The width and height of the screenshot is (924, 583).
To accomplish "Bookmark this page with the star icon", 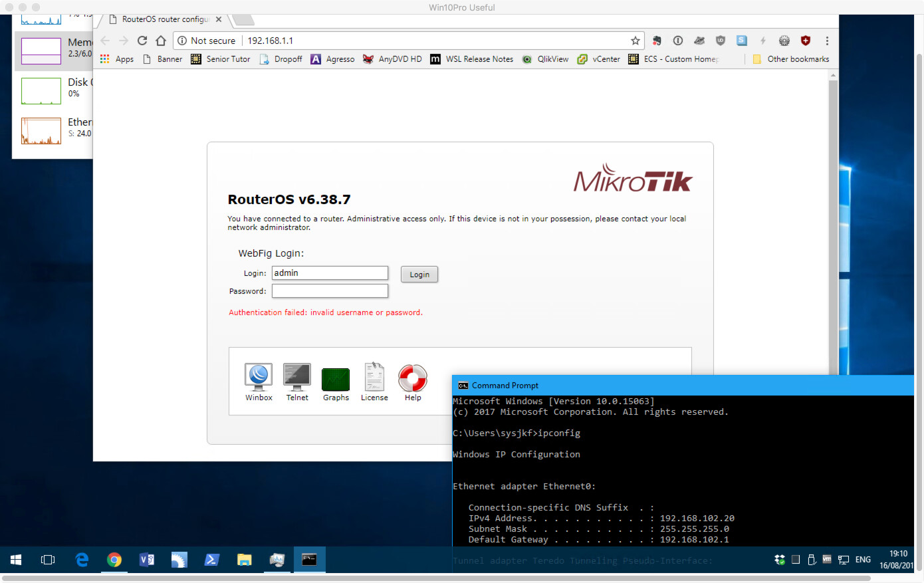I will [635, 41].
